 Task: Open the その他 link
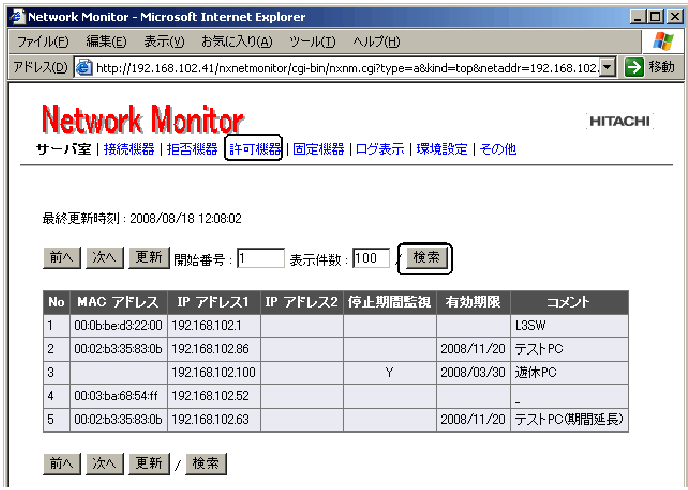498,149
